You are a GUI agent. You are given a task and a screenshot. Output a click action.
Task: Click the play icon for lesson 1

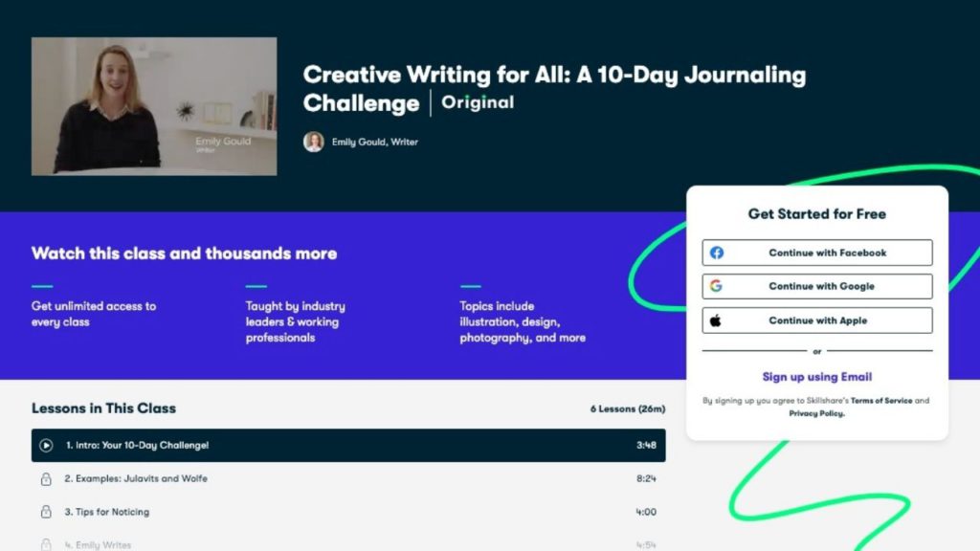pyautogui.click(x=46, y=446)
